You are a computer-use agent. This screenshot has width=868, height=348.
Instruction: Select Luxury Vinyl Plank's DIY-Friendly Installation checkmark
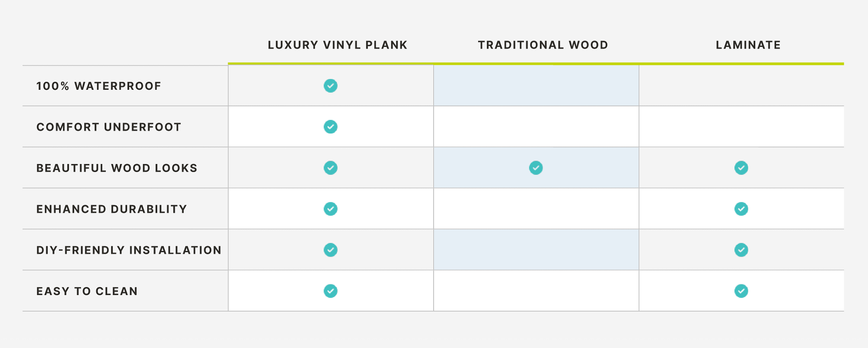click(331, 250)
